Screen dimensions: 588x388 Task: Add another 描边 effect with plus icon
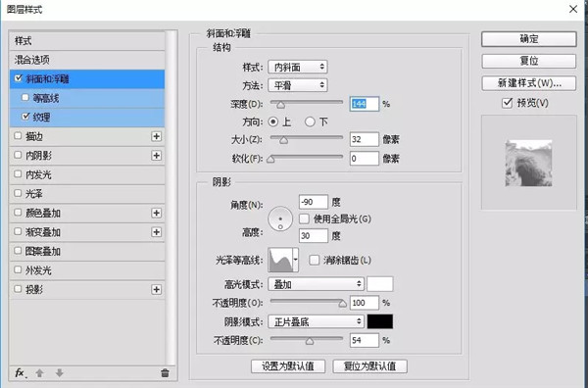pos(157,136)
